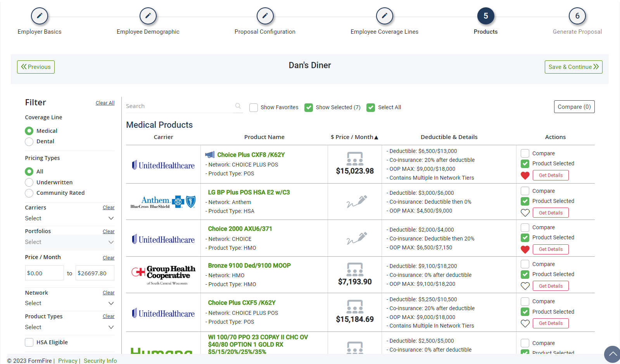Image resolution: width=620 pixels, height=364 pixels.
Task: Click Clear All filters link
Action: [105, 103]
